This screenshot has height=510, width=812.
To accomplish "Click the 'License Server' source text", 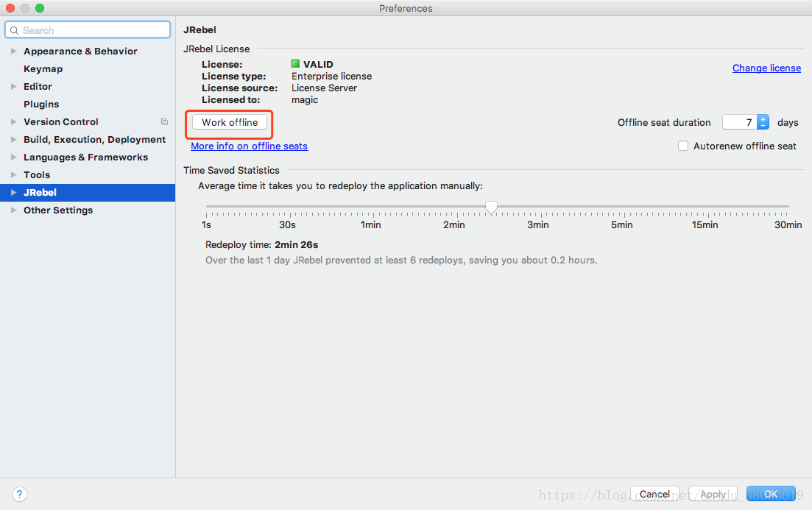I will click(324, 88).
